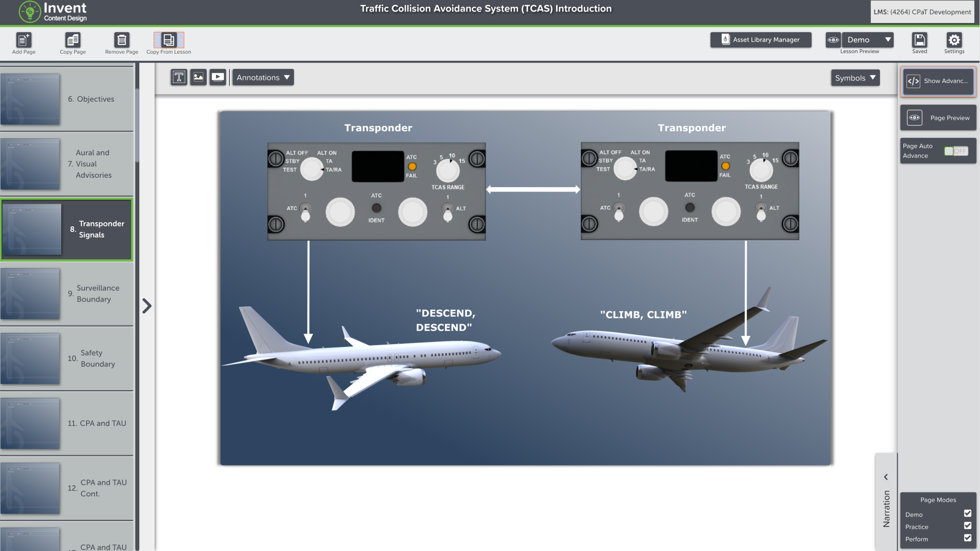This screenshot has width=980, height=551.
Task: Click the left transponder mode selector knob
Action: click(x=312, y=169)
